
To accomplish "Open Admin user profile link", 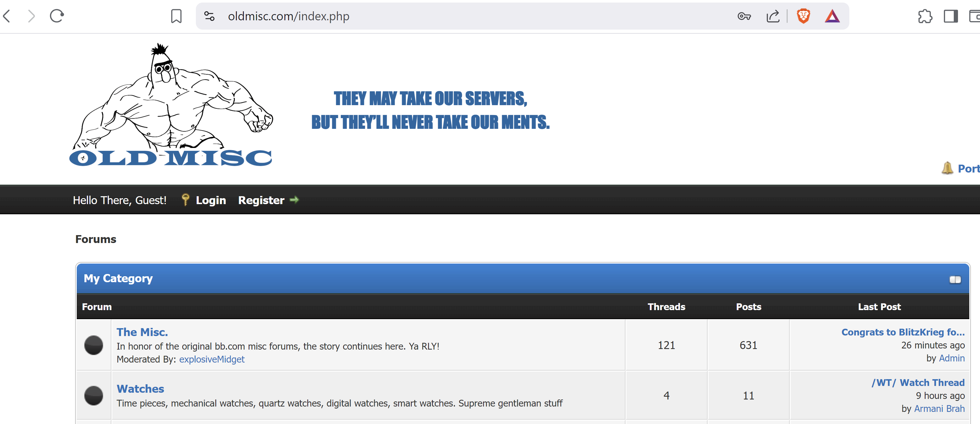I will coord(952,358).
